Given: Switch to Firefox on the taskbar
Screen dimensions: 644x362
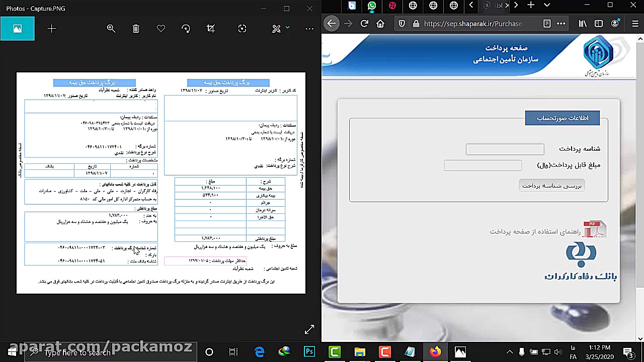Looking at the screenshot, I should (435, 352).
